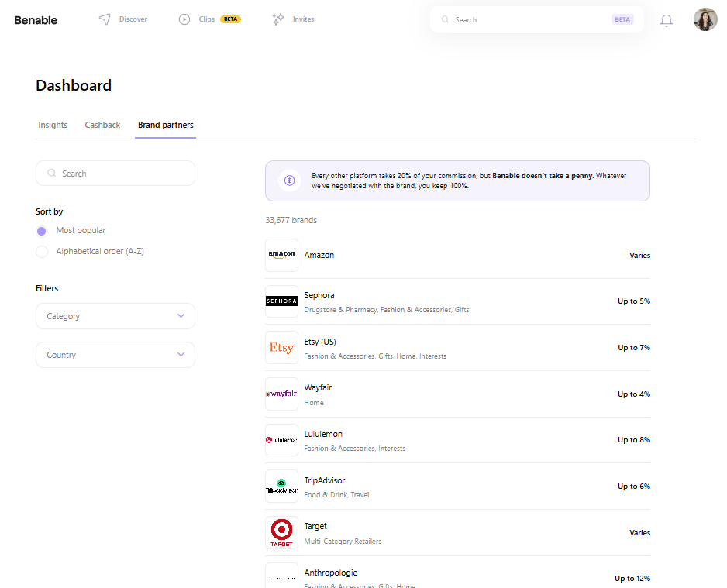Click Amazon's Varies commission label

[x=640, y=256]
